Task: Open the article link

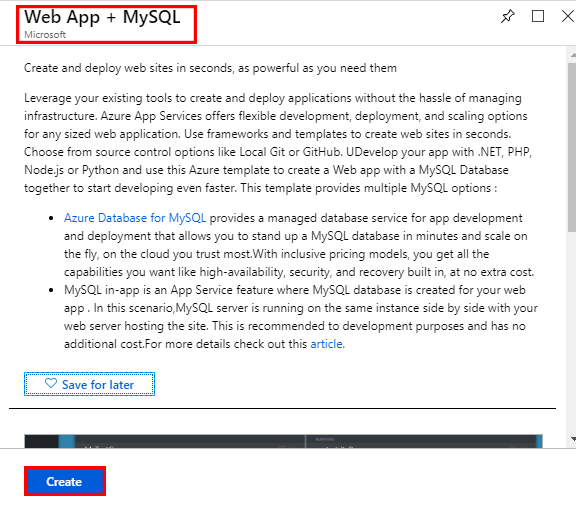Action: tap(327, 344)
